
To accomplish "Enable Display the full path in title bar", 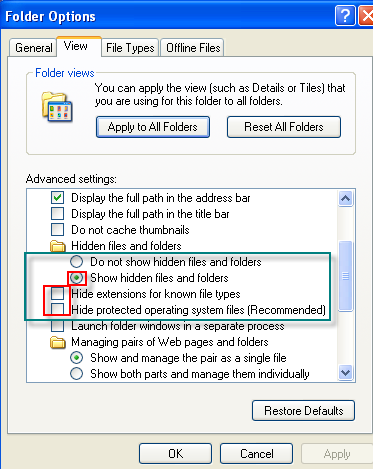I will 57,214.
